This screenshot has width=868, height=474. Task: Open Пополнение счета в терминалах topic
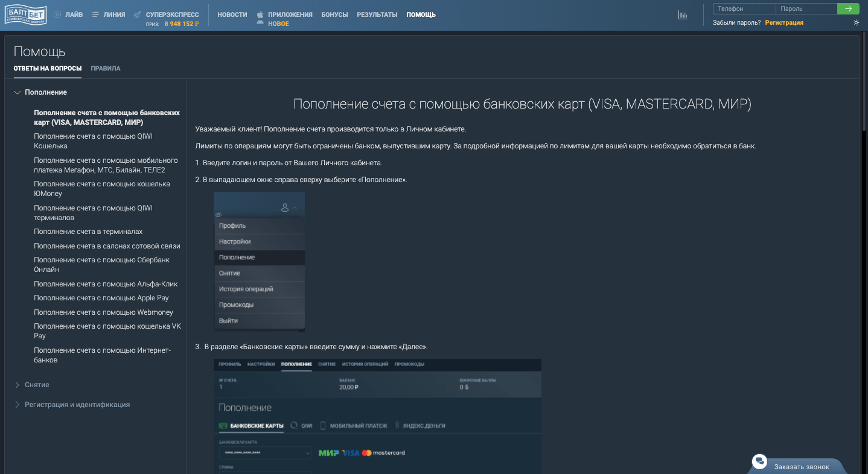[88, 232]
